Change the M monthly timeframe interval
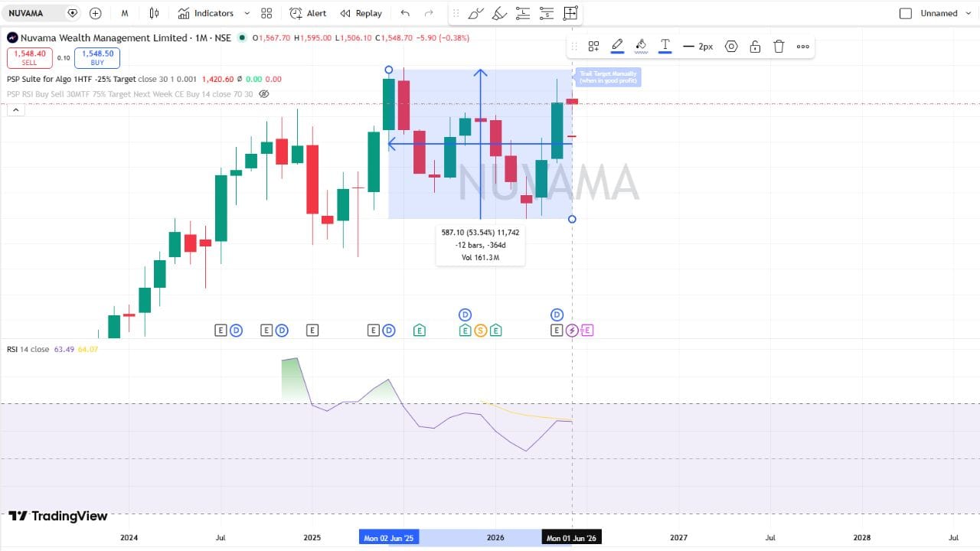This screenshot has width=980, height=551. click(124, 13)
